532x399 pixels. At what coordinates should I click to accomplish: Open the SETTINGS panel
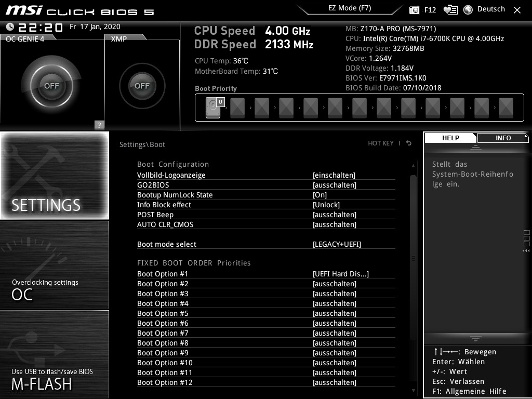point(55,176)
